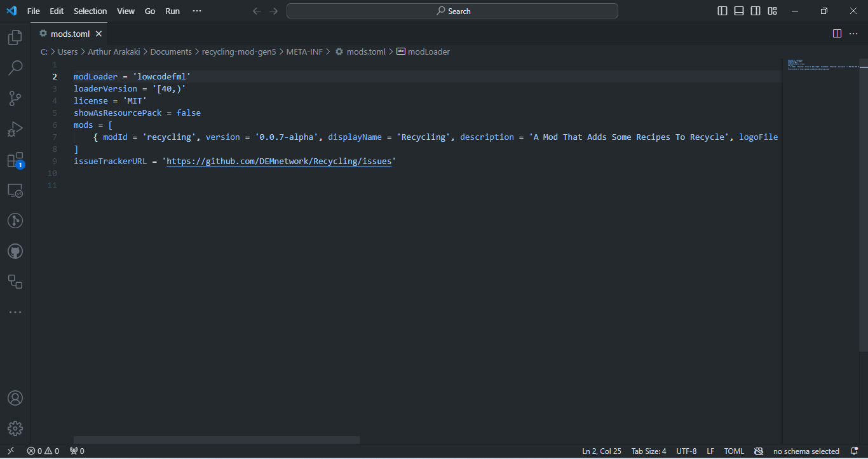868x459 pixels.
Task: Open the Extensions view with update badge
Action: coord(15,160)
